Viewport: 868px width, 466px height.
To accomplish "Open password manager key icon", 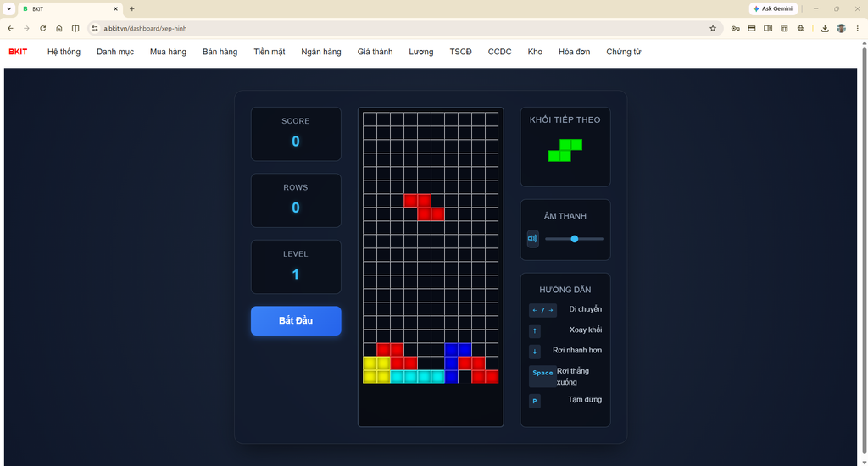I will (x=735, y=28).
